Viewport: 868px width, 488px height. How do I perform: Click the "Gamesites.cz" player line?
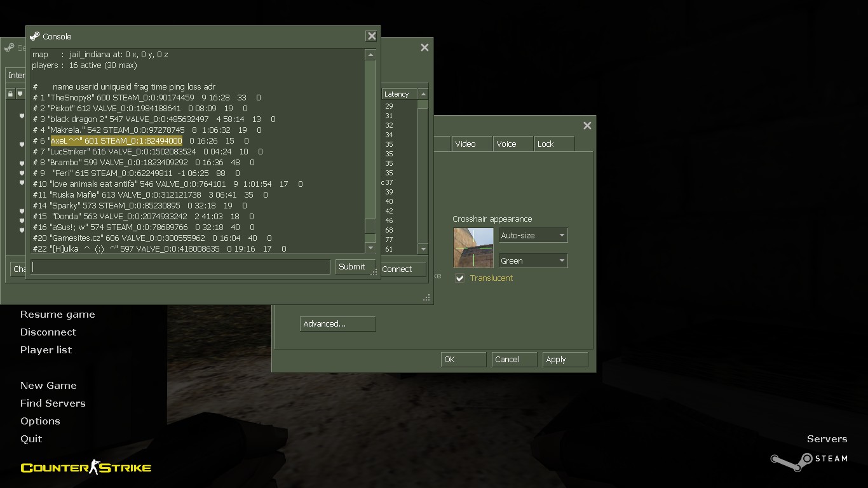click(x=152, y=238)
